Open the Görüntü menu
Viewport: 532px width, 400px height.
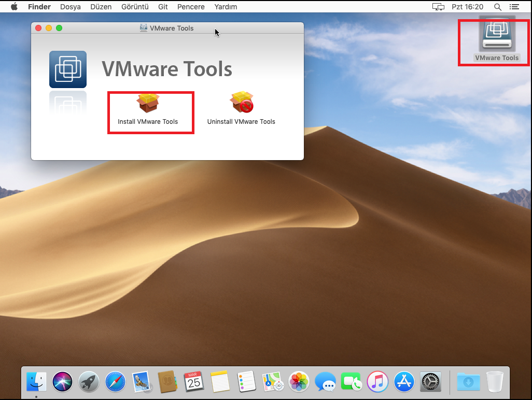pyautogui.click(x=135, y=7)
